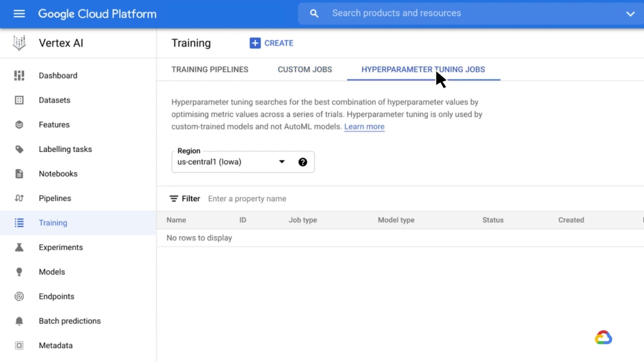Expand the search bar dropdown arrow
644x362 pixels.
click(630, 14)
